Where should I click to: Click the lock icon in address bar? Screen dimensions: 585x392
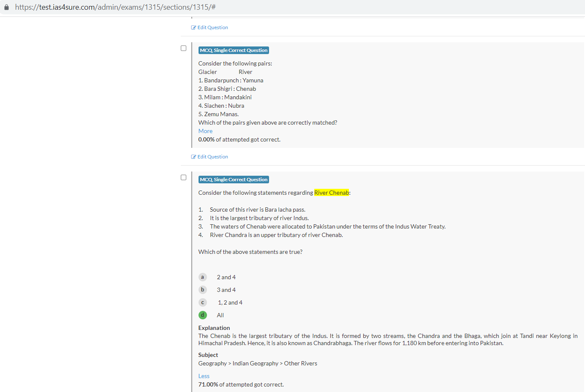tap(6, 7)
